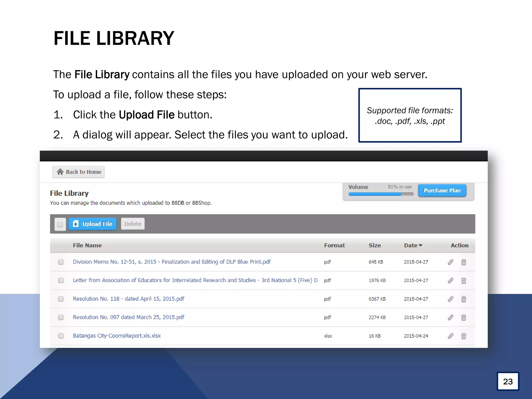Open Resolution No. 097 dated March 25 link
Screen dimensions: 532x399
129,317
